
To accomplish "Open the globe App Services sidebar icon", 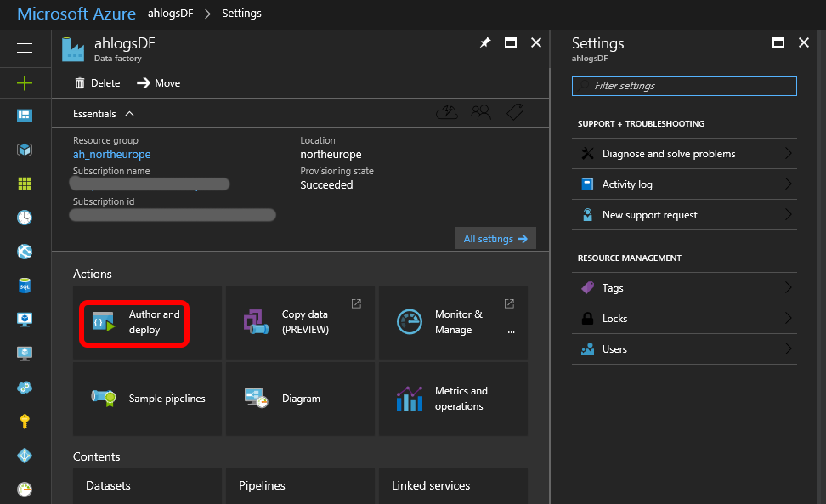I will 25,252.
